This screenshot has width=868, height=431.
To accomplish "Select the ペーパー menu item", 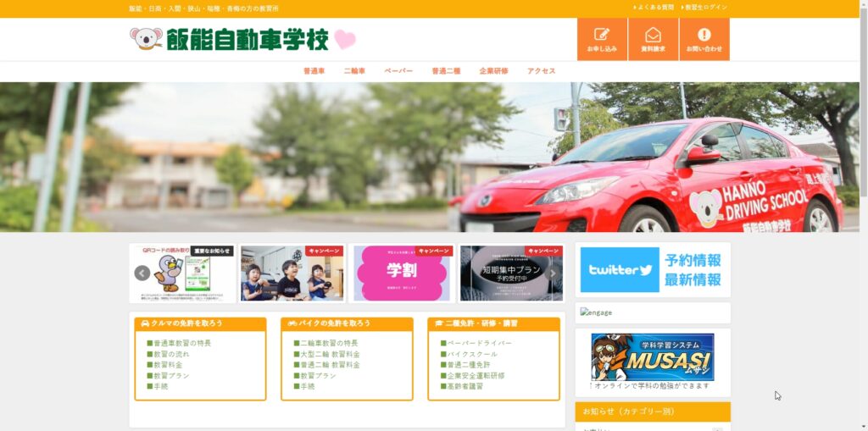I will 398,71.
